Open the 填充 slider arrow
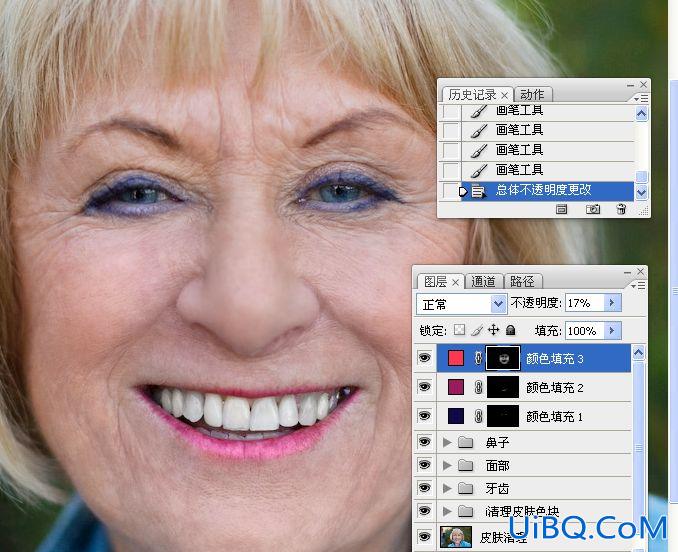The image size is (678, 552). [612, 331]
